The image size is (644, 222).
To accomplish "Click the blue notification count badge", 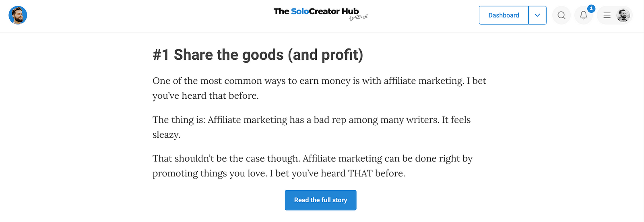I will click(x=591, y=8).
